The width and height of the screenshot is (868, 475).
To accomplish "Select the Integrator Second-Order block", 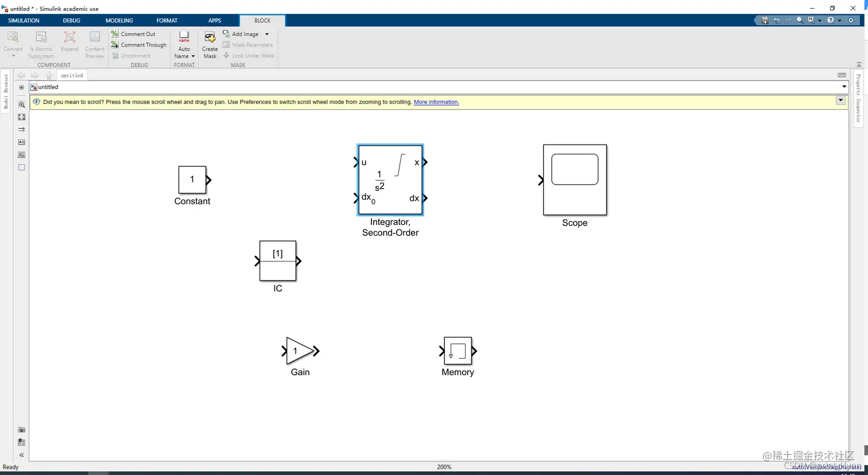I will 390,180.
